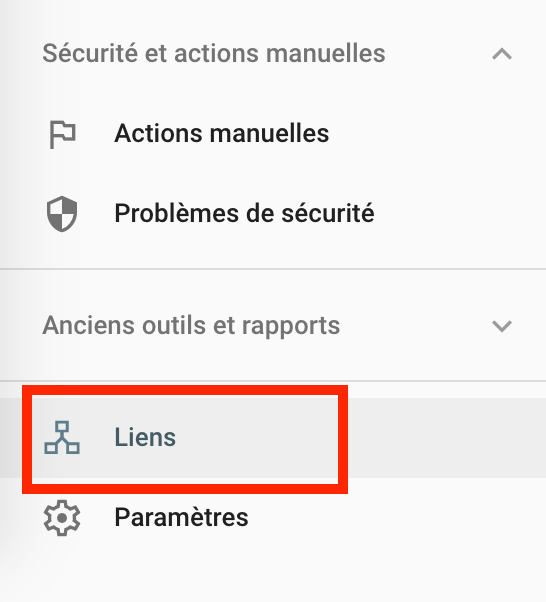Click the Anciens outils et rapports section title
Image resolution: width=546 pixels, height=602 pixels.
tap(191, 326)
